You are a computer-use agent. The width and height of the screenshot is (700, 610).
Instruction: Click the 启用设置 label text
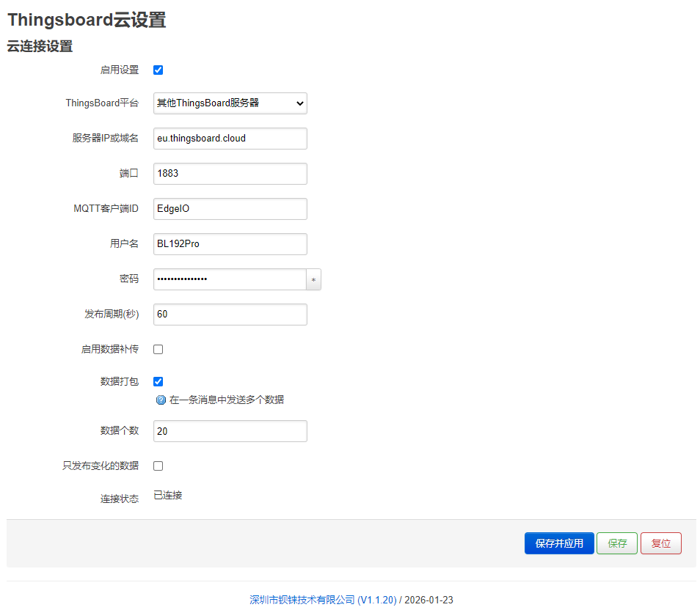pyautogui.click(x=120, y=70)
